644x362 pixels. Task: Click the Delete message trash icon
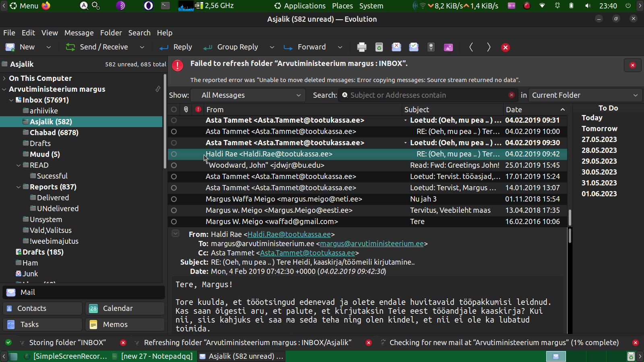point(379,47)
